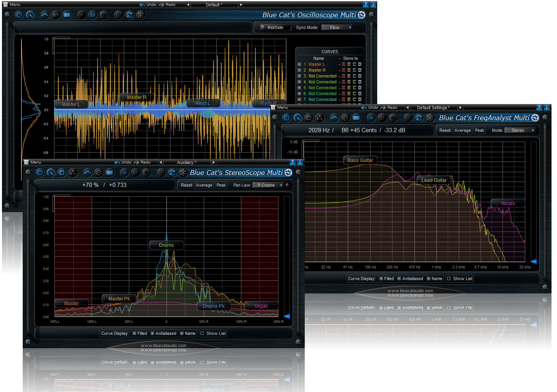Click the StereoScope gear settings icon
The image size is (557, 392).
pos(62,173)
